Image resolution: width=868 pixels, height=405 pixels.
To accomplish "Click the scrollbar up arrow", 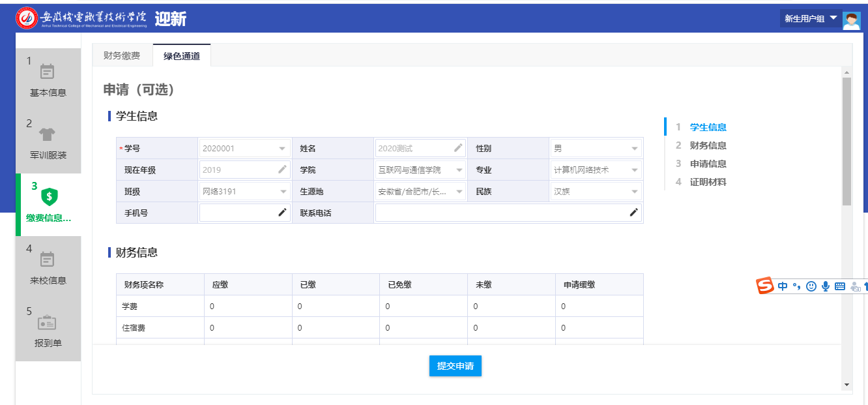I will pos(846,72).
